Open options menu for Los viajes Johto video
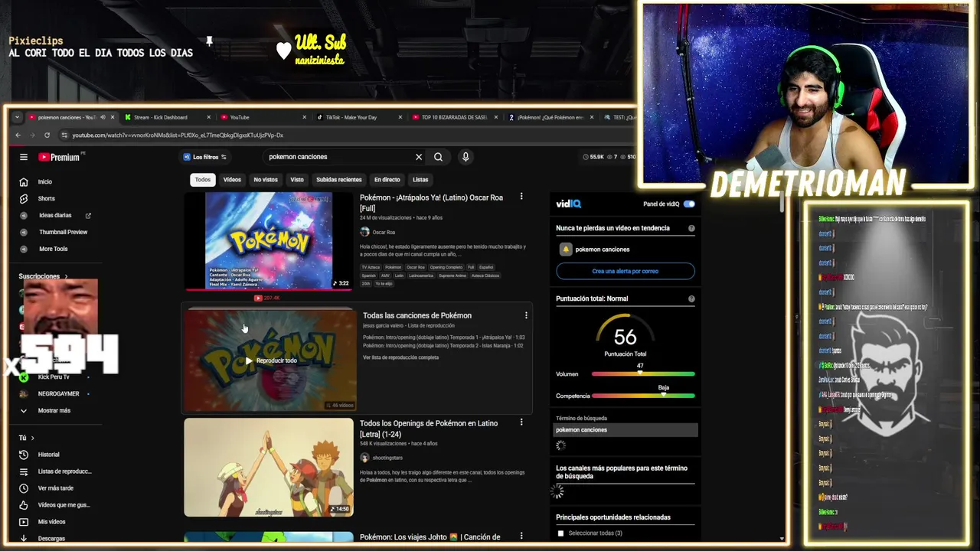The height and width of the screenshot is (551, 980). click(521, 536)
